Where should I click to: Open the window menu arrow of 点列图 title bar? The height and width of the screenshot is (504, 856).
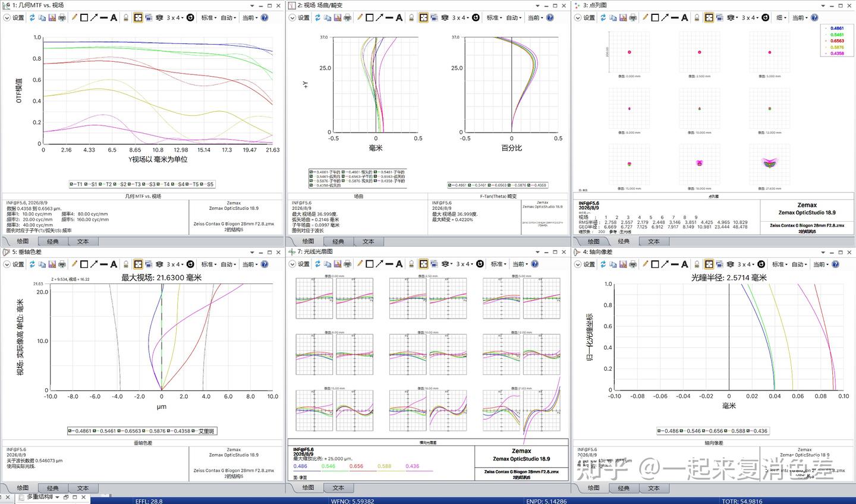(823, 5)
